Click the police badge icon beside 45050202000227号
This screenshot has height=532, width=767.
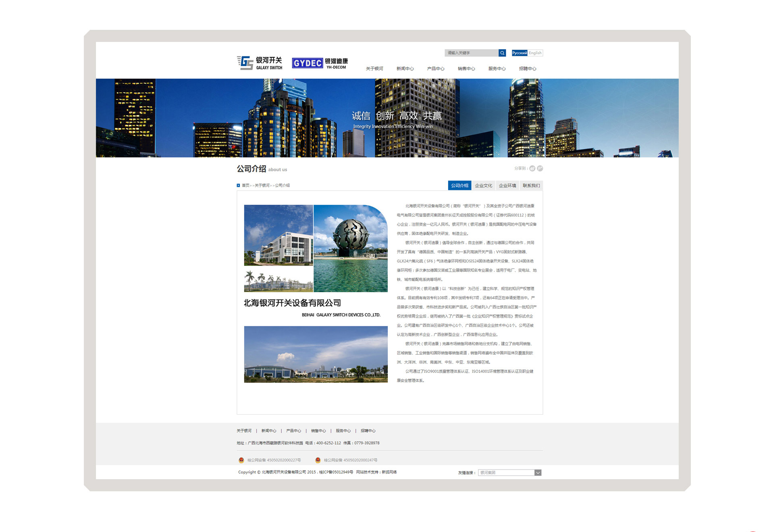(241, 460)
